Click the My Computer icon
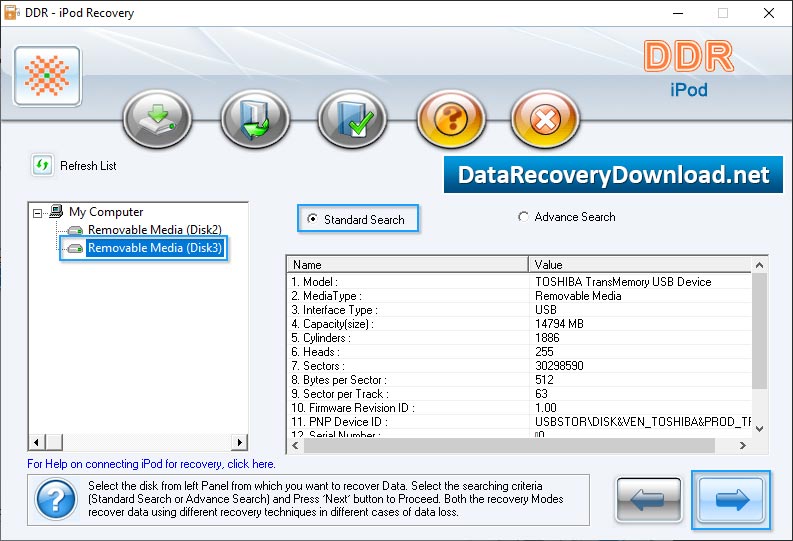 click(x=56, y=211)
